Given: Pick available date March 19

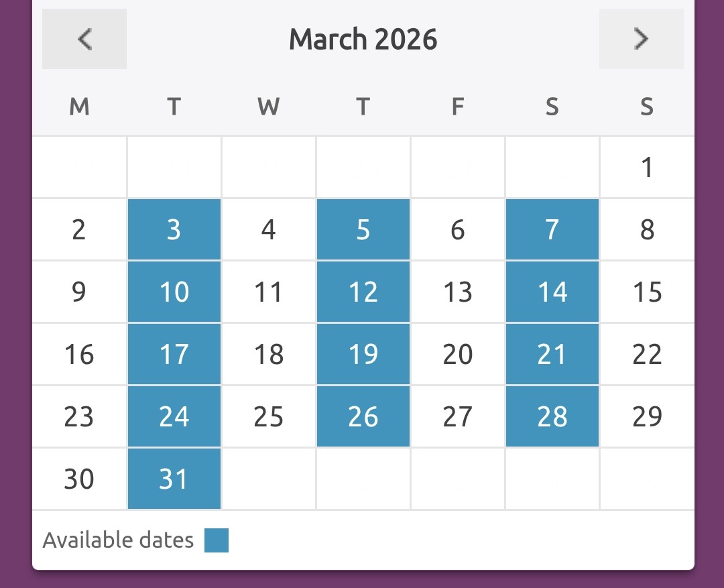Looking at the screenshot, I should 363,354.
